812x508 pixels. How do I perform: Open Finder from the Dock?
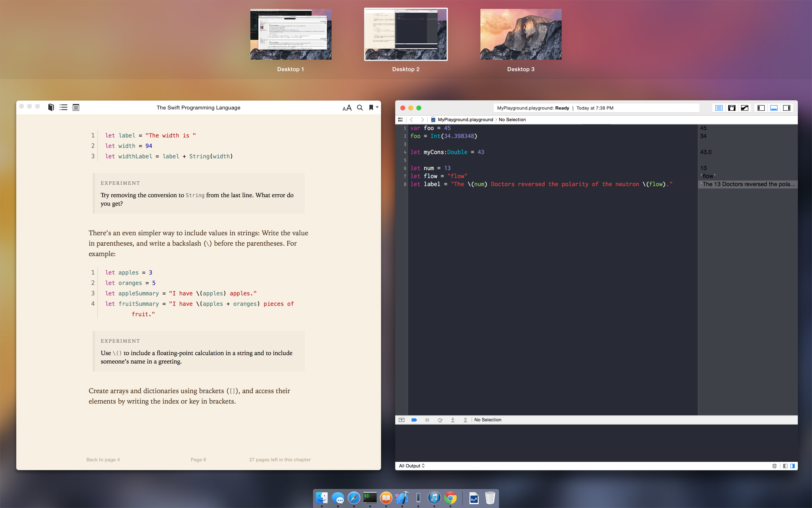tap(322, 498)
